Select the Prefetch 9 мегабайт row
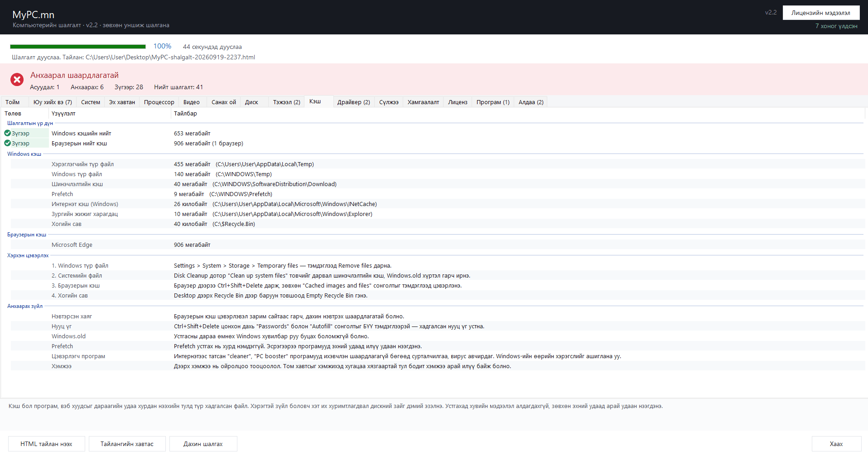Screen dimensions: 868x456 click(438, 194)
